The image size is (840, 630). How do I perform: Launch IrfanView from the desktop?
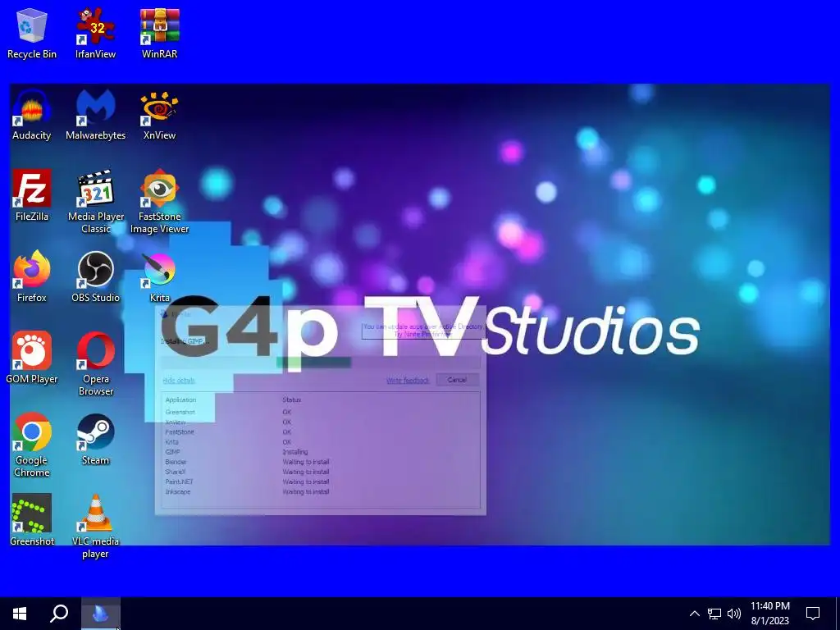(x=95, y=34)
